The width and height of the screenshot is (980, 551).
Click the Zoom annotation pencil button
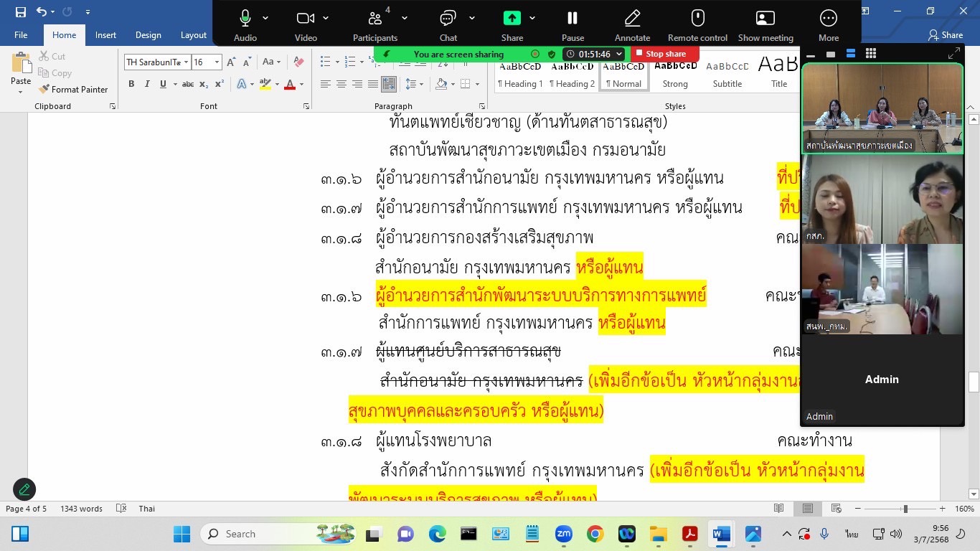point(24,489)
